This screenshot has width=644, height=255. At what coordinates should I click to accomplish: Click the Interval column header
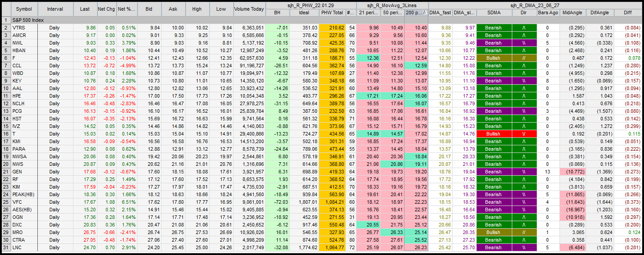55,9
